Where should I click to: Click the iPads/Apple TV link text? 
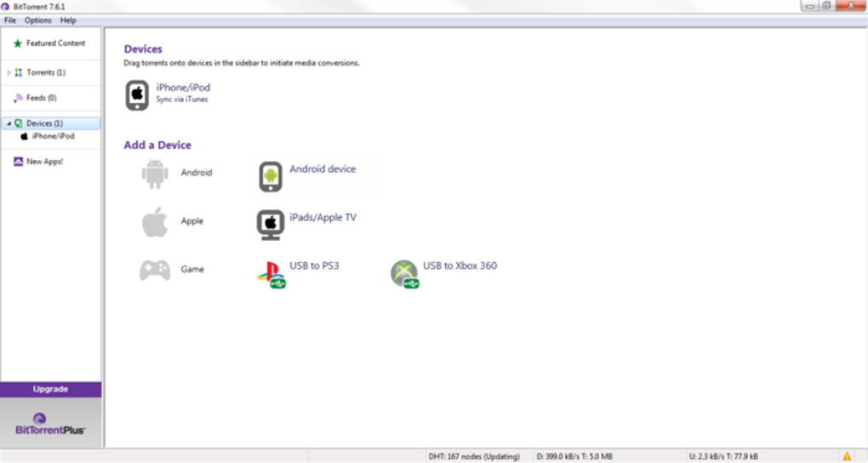323,218
